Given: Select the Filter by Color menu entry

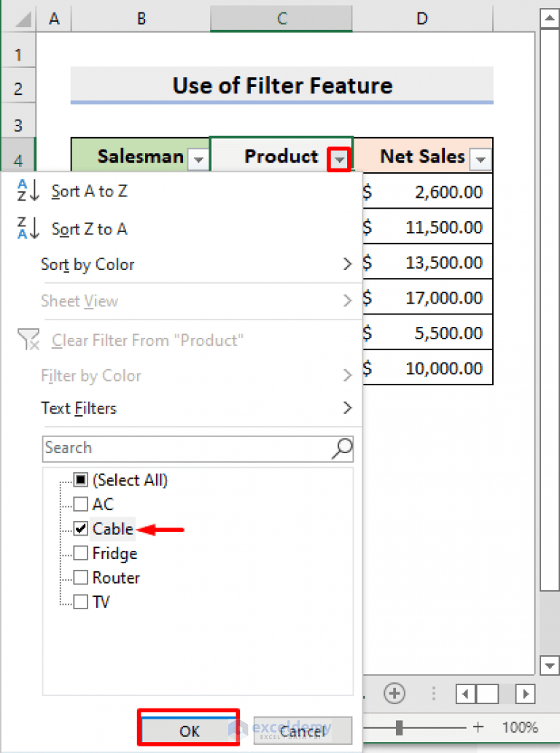Looking at the screenshot, I should (x=91, y=376).
